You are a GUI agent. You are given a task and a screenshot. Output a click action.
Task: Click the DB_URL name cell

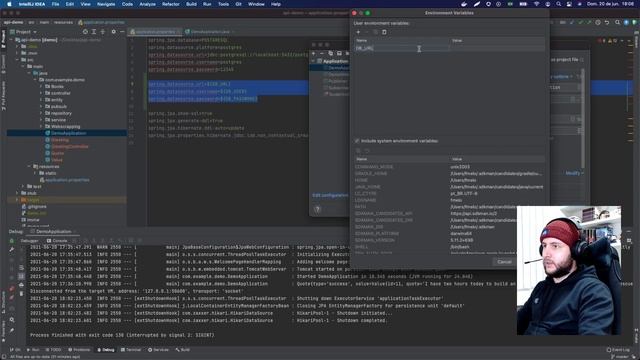pyautogui.click(x=401, y=48)
